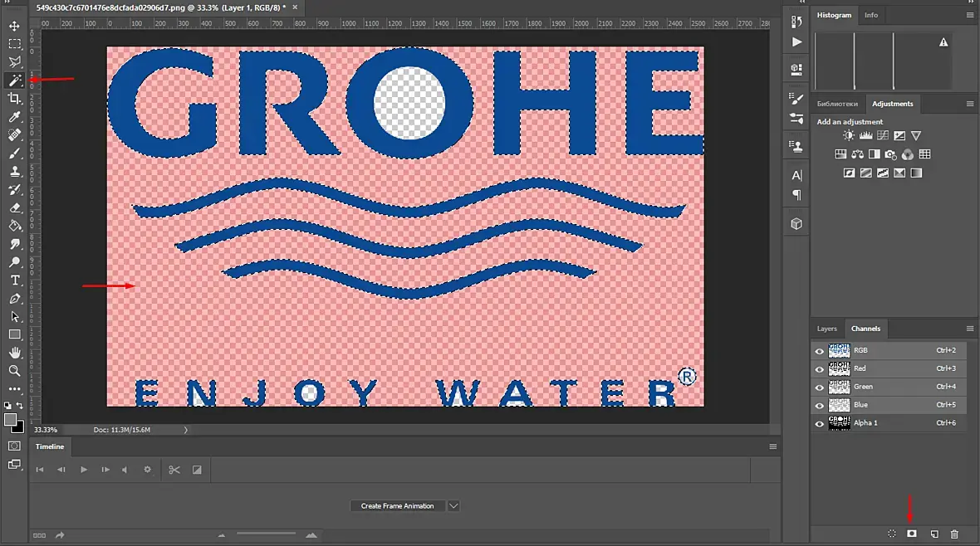
Task: Save selection as channel
Action: click(912, 534)
